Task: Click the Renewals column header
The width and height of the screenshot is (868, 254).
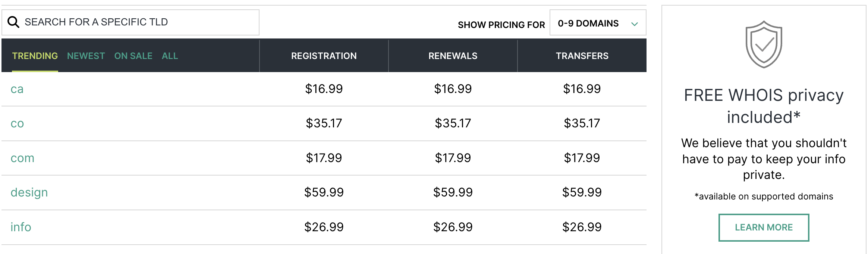Action: [x=453, y=56]
